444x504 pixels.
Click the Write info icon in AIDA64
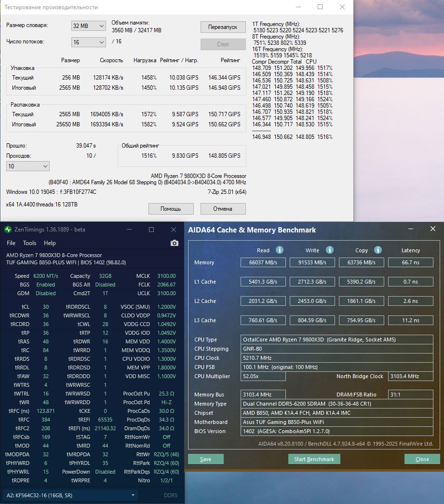click(x=330, y=250)
